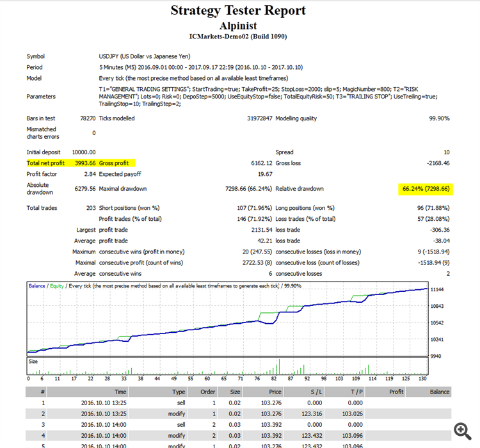The width and height of the screenshot is (480, 448).
Task: Click consecutive wins value 20 (247.55)
Action: click(x=257, y=252)
